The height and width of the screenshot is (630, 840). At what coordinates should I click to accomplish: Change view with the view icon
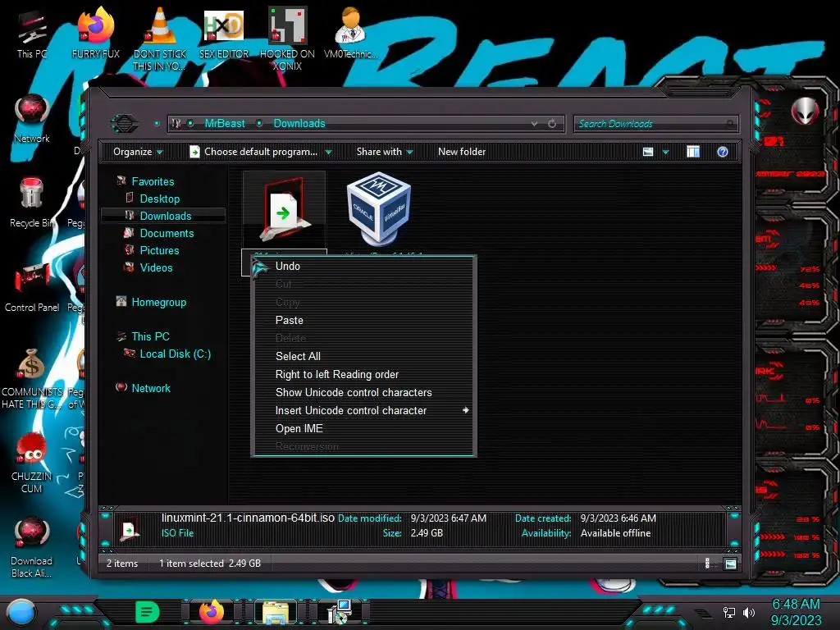click(648, 152)
